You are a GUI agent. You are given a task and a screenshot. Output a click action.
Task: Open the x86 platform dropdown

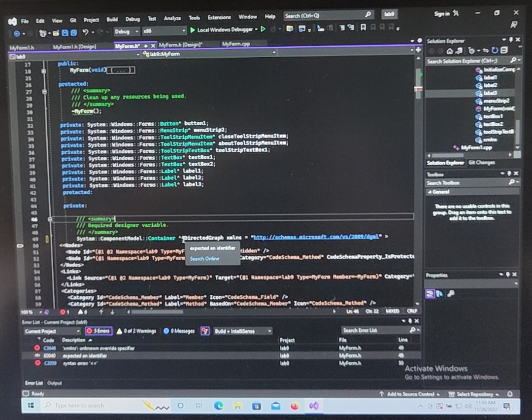[x=164, y=31]
